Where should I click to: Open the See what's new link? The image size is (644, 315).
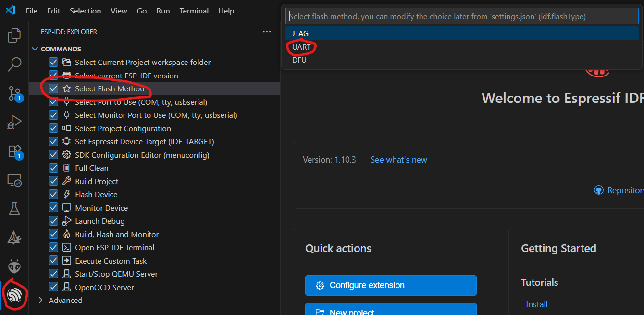click(398, 160)
